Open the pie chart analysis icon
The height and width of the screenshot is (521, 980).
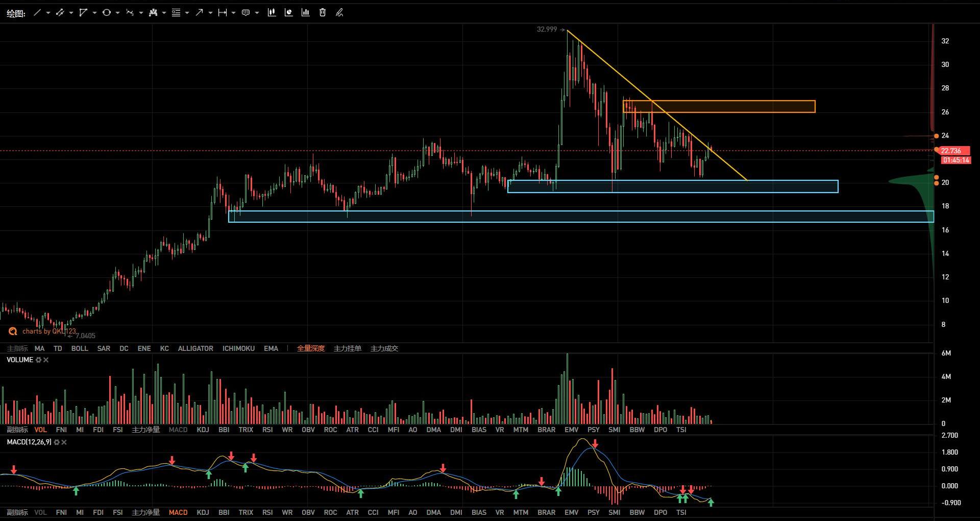point(288,13)
